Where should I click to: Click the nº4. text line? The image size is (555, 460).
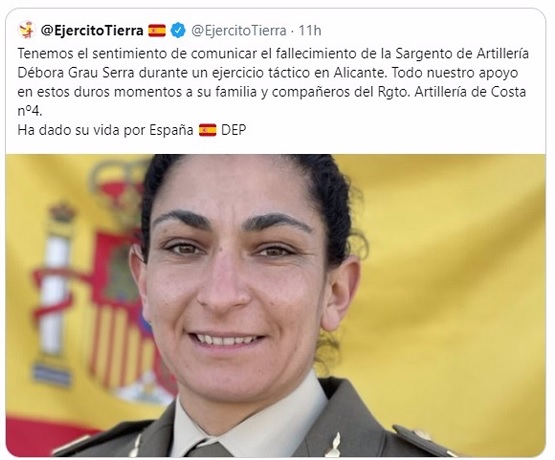coord(30,111)
